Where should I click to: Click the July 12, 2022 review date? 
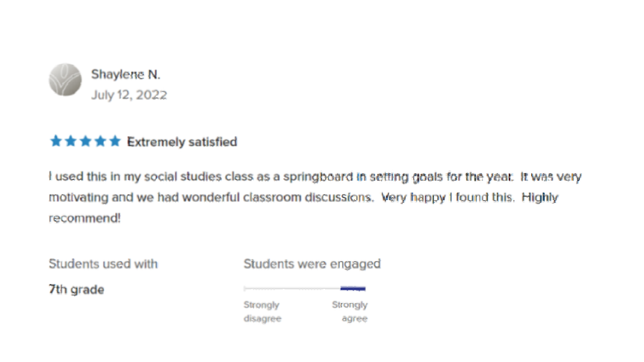click(x=129, y=95)
